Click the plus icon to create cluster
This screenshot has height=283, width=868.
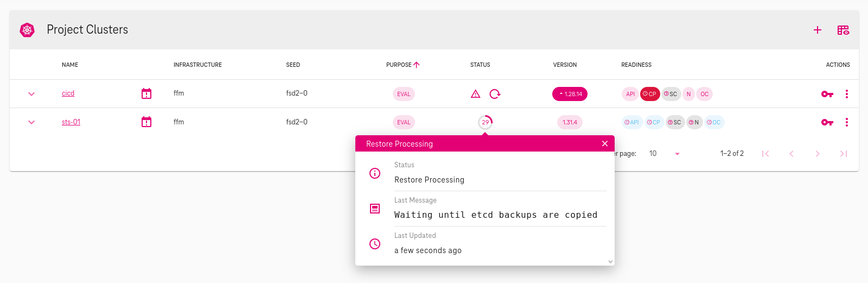[x=817, y=30]
